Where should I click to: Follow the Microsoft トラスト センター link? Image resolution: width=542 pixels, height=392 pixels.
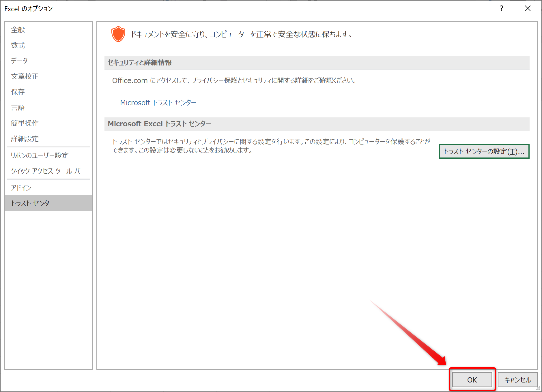158,103
